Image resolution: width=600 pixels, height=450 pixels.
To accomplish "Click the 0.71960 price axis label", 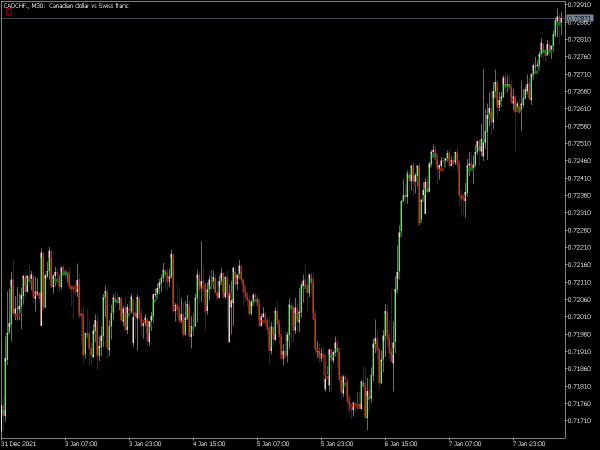I will tap(579, 334).
